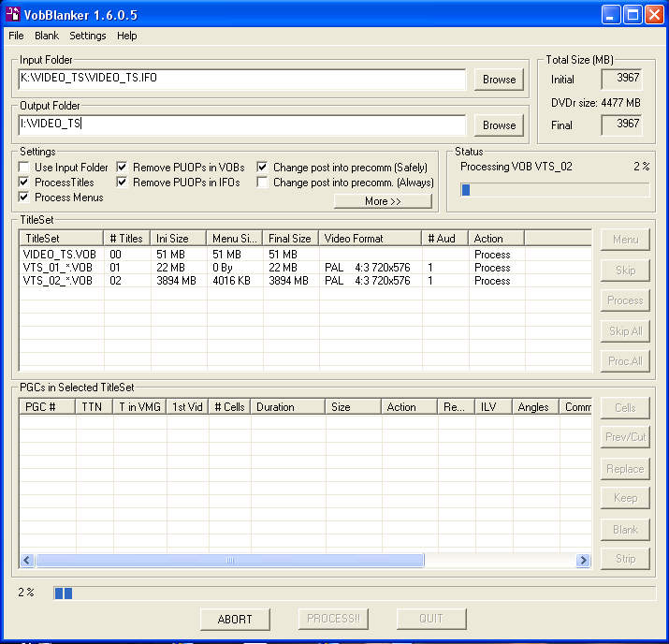669x644 pixels.
Task: Select the VTS_02_*.VOB row
Action: [305, 281]
